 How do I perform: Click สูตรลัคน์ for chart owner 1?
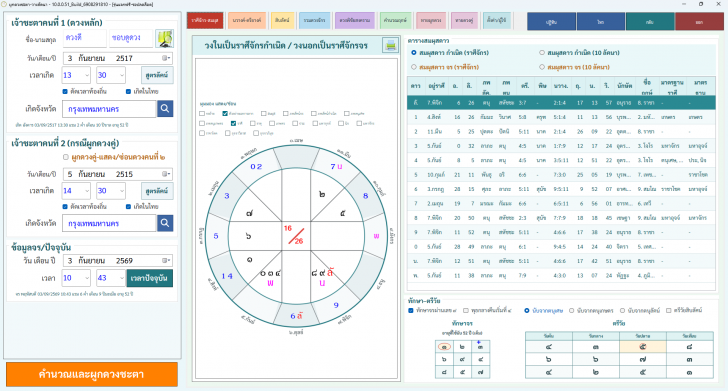pyautogui.click(x=157, y=75)
